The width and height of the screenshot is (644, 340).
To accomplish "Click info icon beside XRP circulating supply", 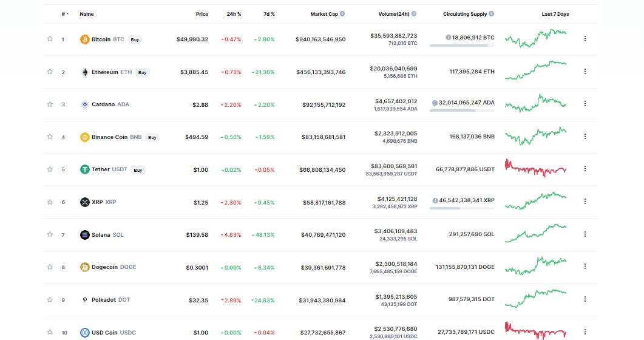I will 435,200.
